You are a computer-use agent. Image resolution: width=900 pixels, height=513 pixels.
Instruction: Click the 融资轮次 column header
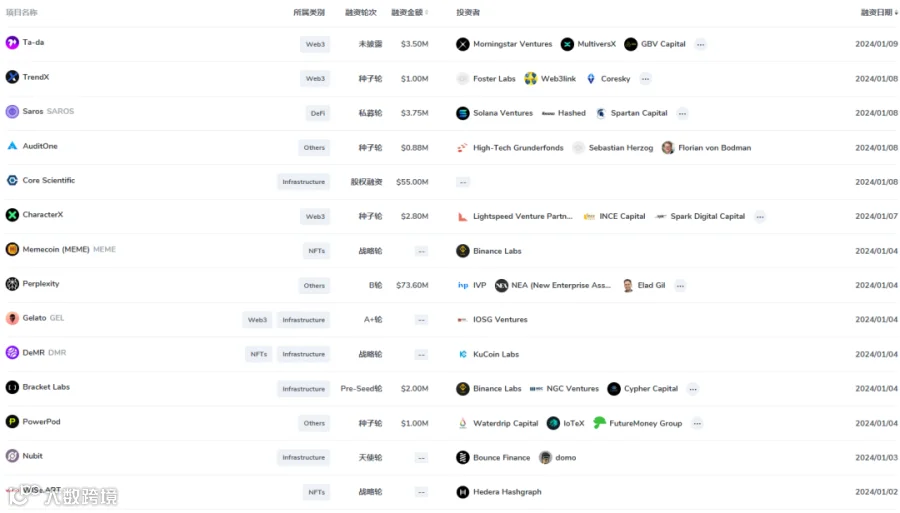tap(360, 13)
